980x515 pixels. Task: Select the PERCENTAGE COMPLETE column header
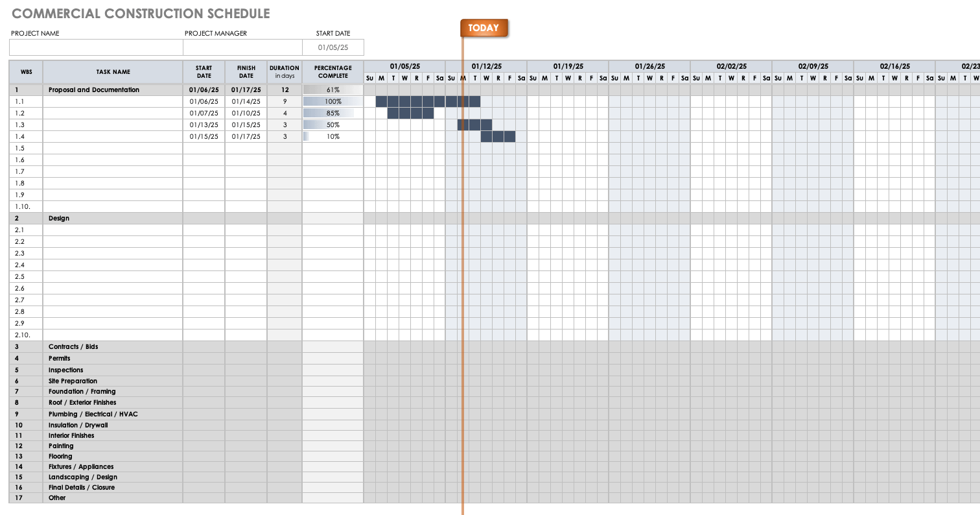coord(332,72)
